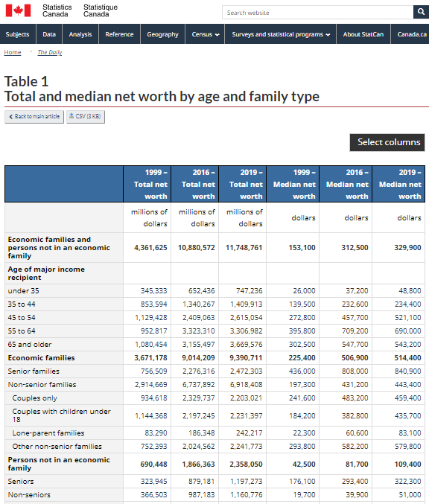This screenshot has width=429, height=504.
Task: Click the median value 109,400
Action: [407, 465]
